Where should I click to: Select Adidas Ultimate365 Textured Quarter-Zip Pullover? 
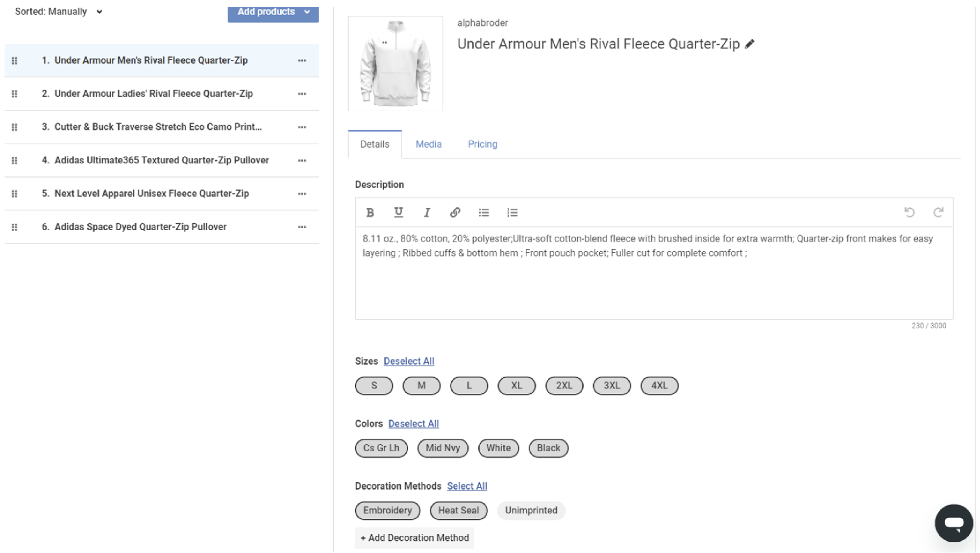[161, 161]
